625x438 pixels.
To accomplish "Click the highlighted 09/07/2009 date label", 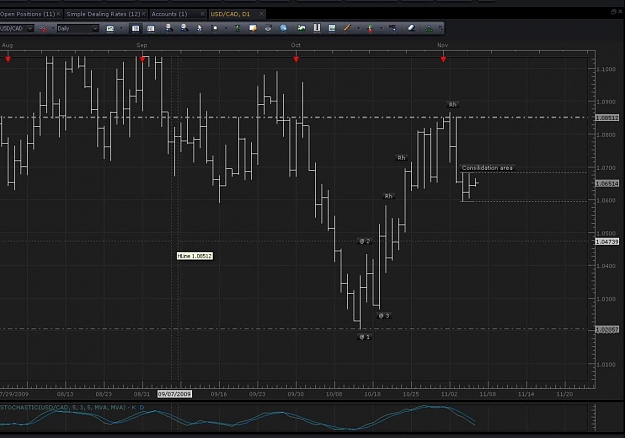I will pyautogui.click(x=175, y=394).
